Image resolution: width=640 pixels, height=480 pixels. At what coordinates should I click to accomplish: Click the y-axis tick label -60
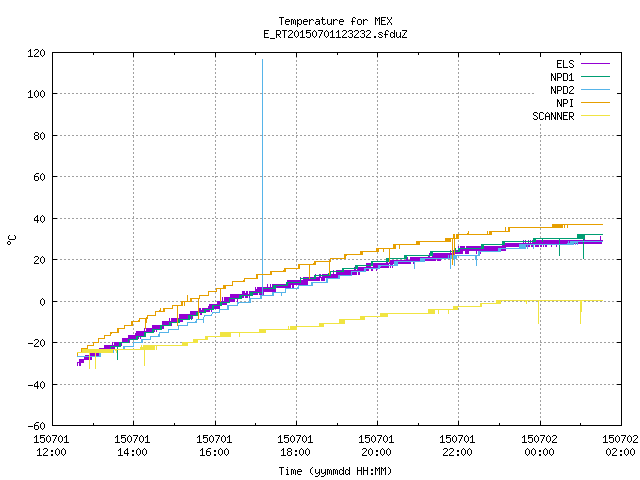pyautogui.click(x=36, y=426)
